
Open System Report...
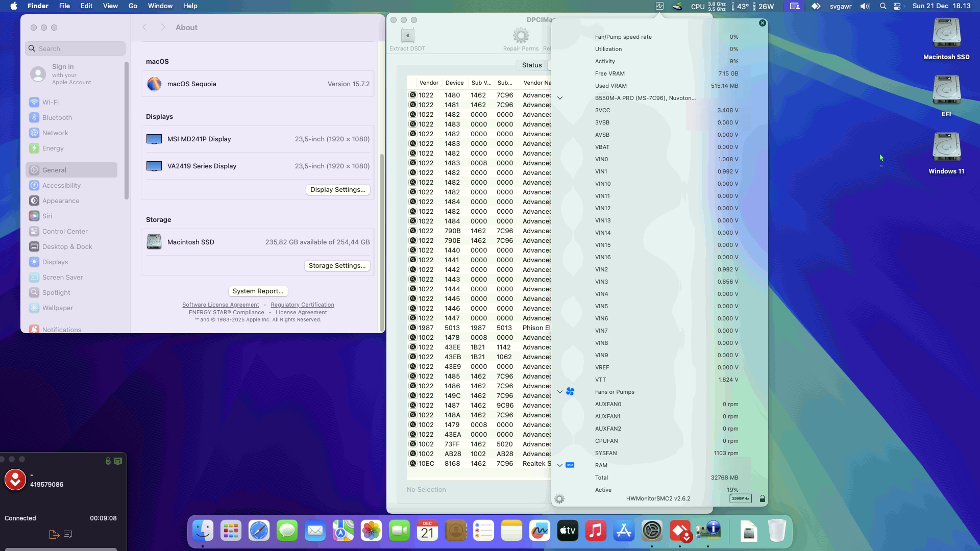point(258,291)
